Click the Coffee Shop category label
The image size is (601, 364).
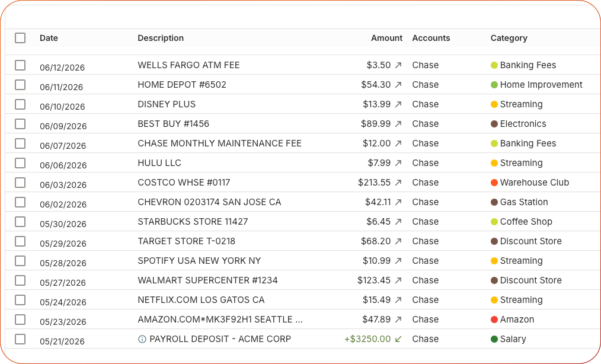526,222
